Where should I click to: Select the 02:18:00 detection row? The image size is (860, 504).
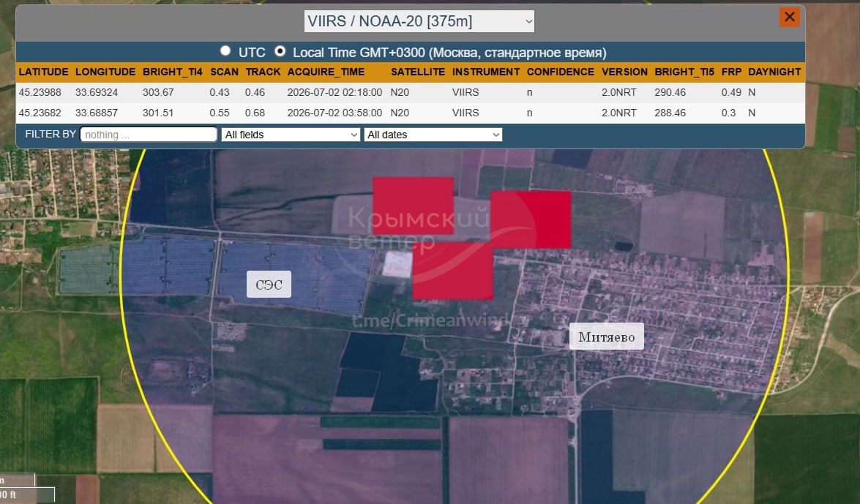point(411,92)
